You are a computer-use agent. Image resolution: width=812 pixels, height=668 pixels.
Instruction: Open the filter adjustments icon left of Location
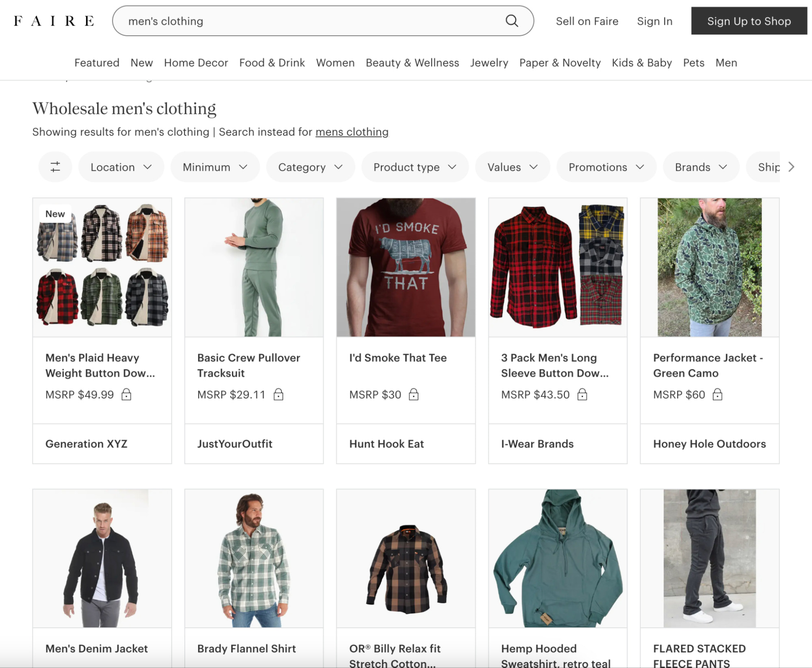(x=55, y=167)
